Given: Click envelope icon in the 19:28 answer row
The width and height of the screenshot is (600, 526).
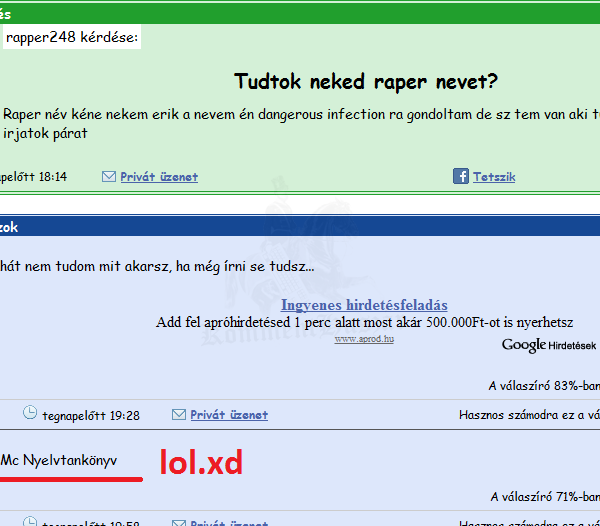Looking at the screenshot, I should click(179, 414).
